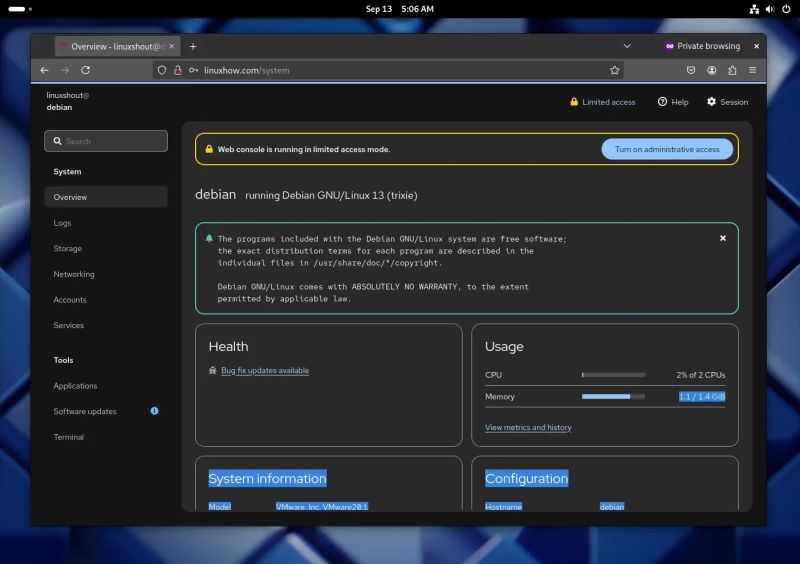Open GNOME network status icon

(x=754, y=9)
